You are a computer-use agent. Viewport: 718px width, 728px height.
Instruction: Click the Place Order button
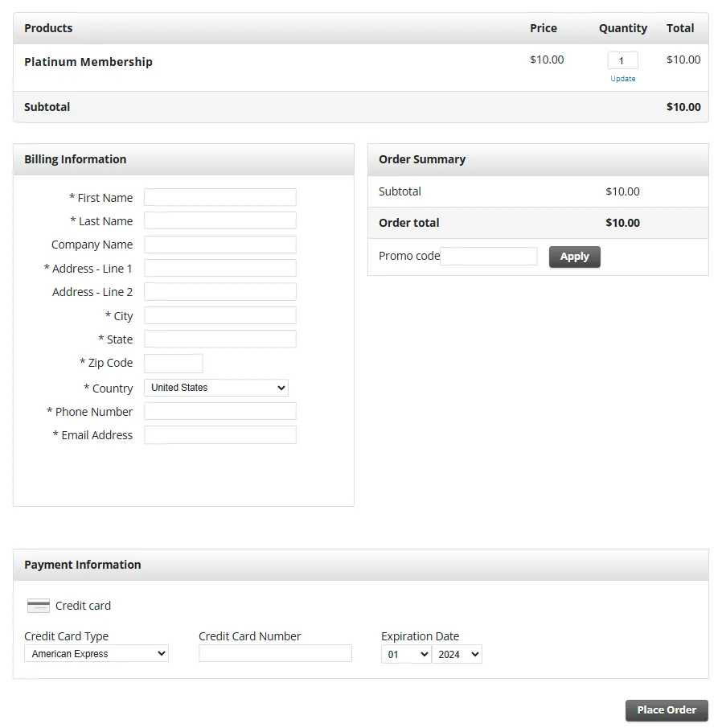click(x=667, y=710)
